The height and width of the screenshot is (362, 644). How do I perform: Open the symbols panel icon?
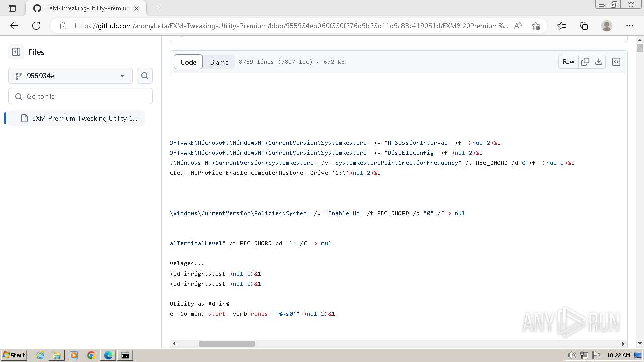[616, 62]
